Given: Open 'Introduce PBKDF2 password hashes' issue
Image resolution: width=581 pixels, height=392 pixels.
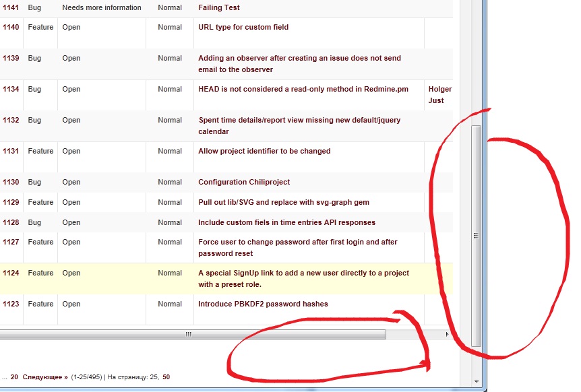Looking at the screenshot, I should 263,304.
